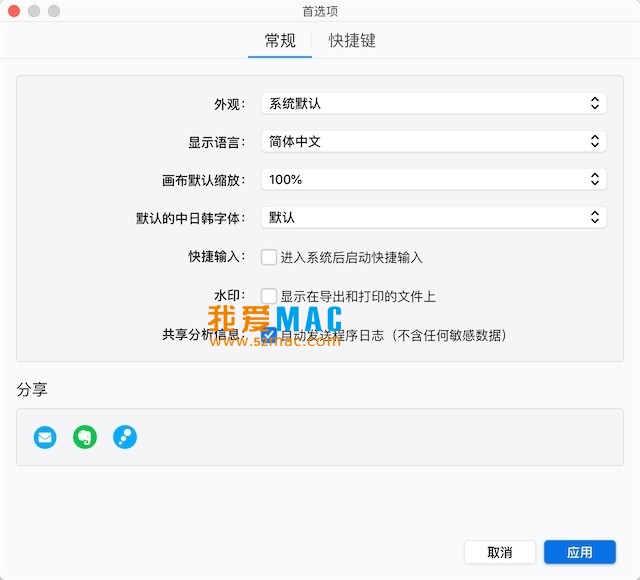The width and height of the screenshot is (640, 580).
Task: Open the 画布默认缩放 zoom dropdown
Action: click(x=433, y=179)
